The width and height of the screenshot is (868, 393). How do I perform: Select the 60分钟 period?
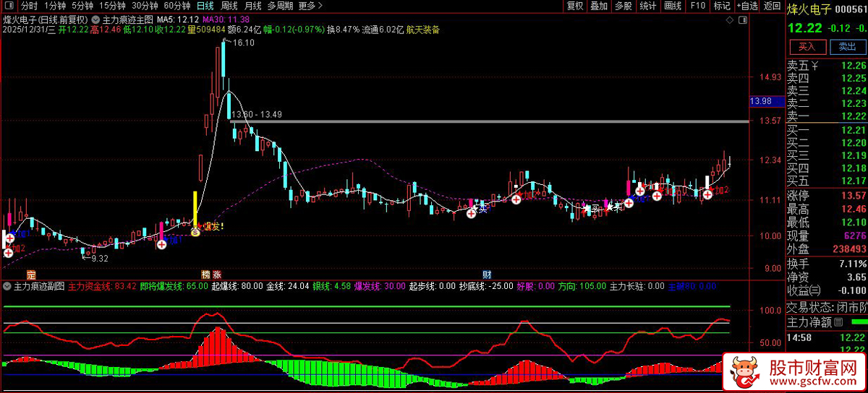point(176,6)
